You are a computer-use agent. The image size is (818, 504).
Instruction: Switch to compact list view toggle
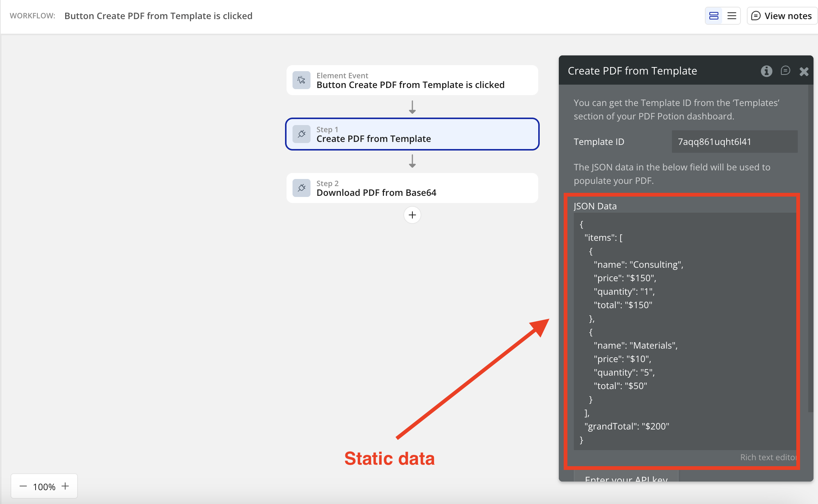(x=731, y=16)
